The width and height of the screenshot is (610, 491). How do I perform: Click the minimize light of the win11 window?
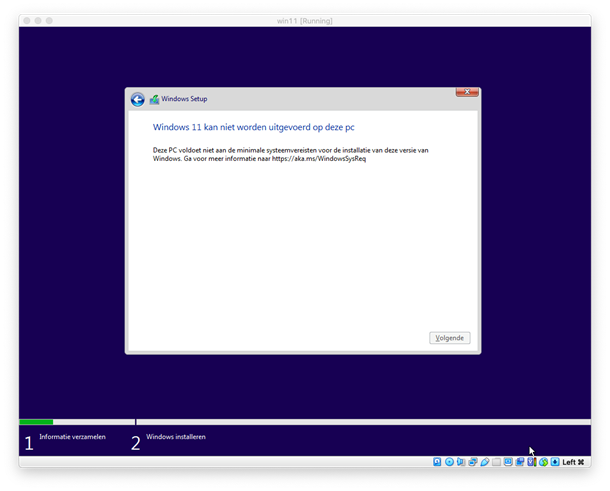[x=38, y=21]
